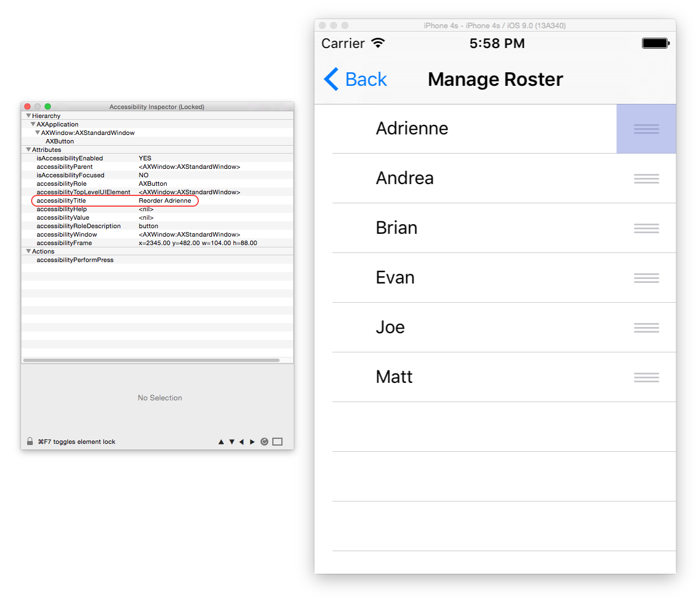The width and height of the screenshot is (700, 602).
Task: Select the Evan roster row
Action: pyautogui.click(x=495, y=278)
